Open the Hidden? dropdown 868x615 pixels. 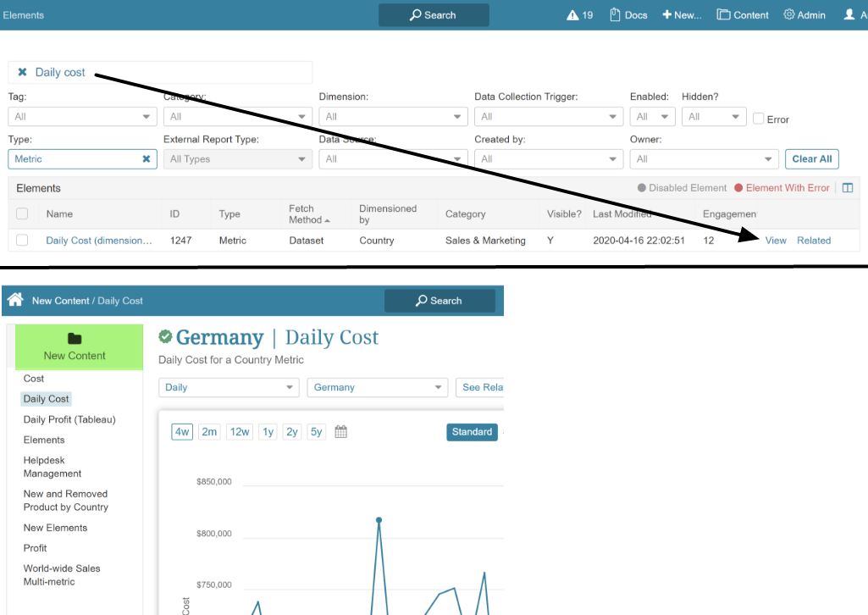pyautogui.click(x=714, y=117)
